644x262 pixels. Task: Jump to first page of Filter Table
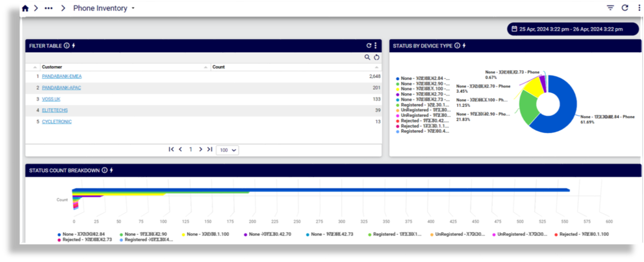pos(171,150)
